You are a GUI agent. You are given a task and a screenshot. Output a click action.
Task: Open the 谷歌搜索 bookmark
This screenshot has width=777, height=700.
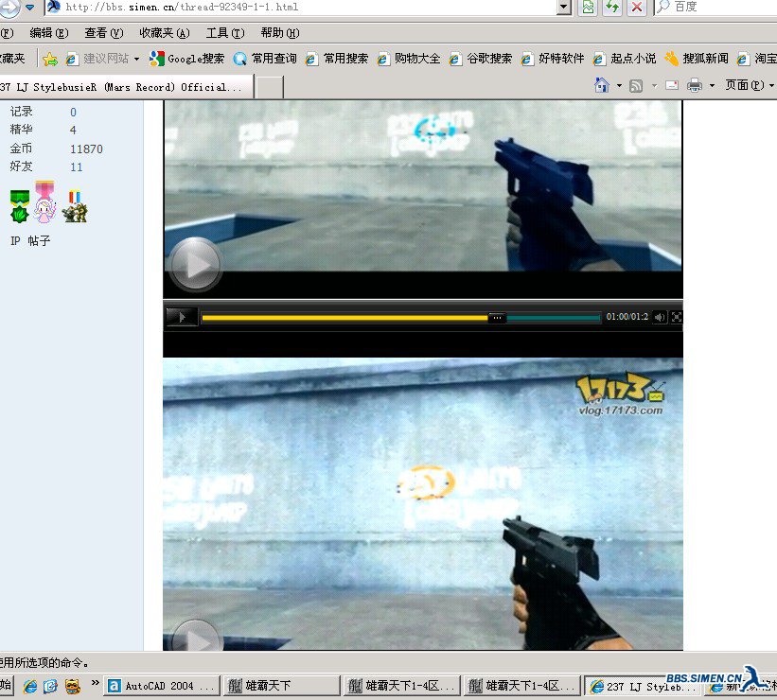[x=481, y=59]
